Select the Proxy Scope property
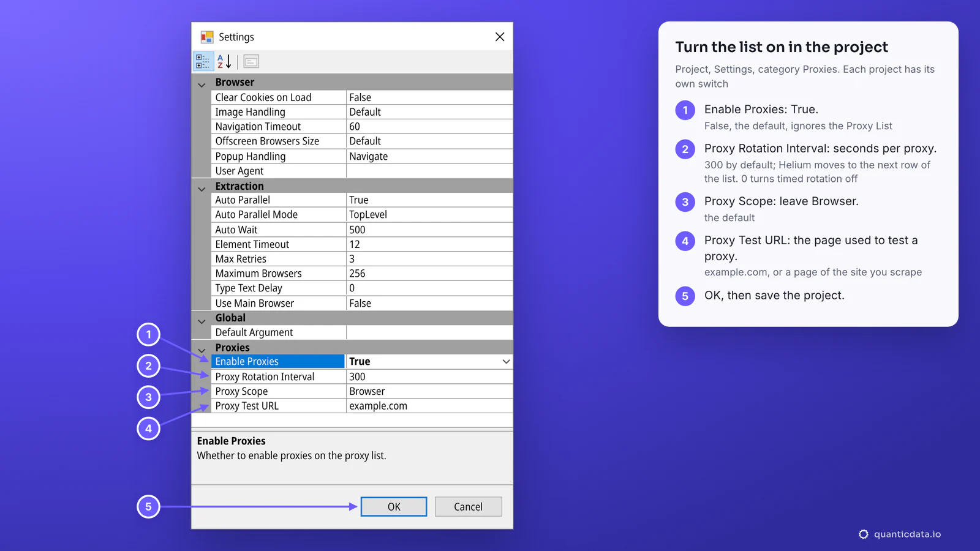 [x=279, y=391]
